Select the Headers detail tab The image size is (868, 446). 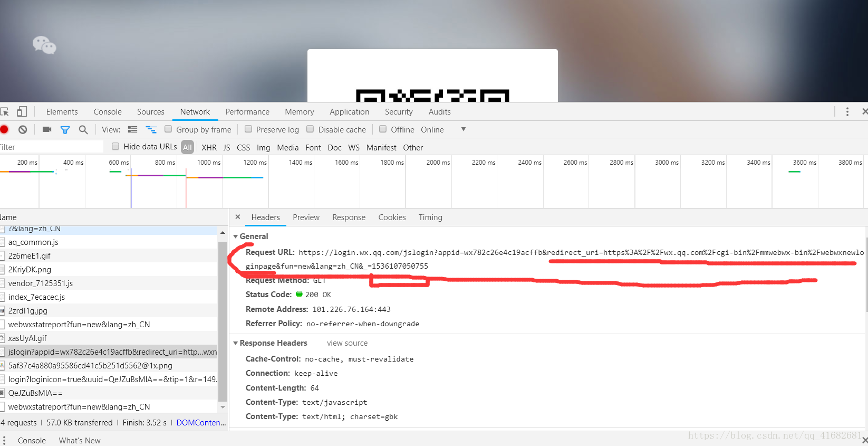coord(266,217)
